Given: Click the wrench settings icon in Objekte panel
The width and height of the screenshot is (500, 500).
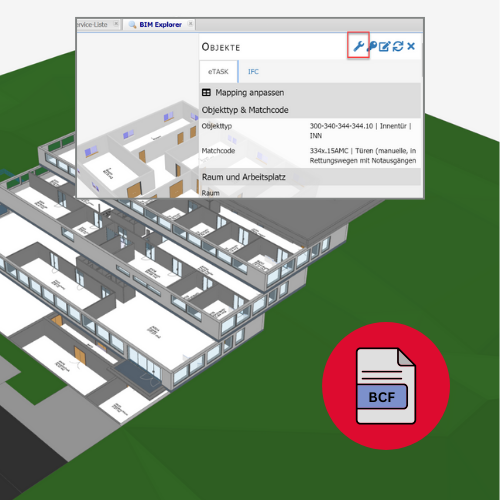Looking at the screenshot, I should pos(358,46).
